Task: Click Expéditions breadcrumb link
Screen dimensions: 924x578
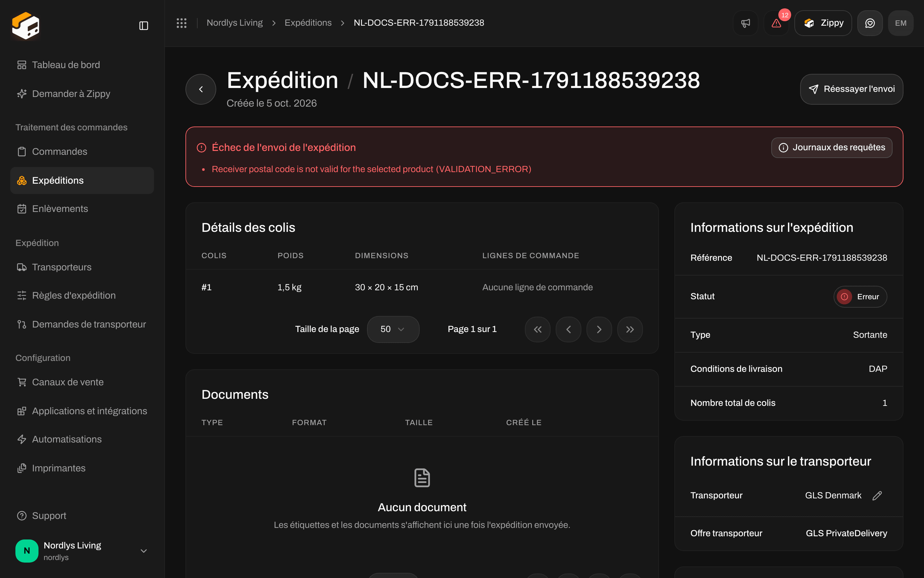Action: click(x=308, y=23)
